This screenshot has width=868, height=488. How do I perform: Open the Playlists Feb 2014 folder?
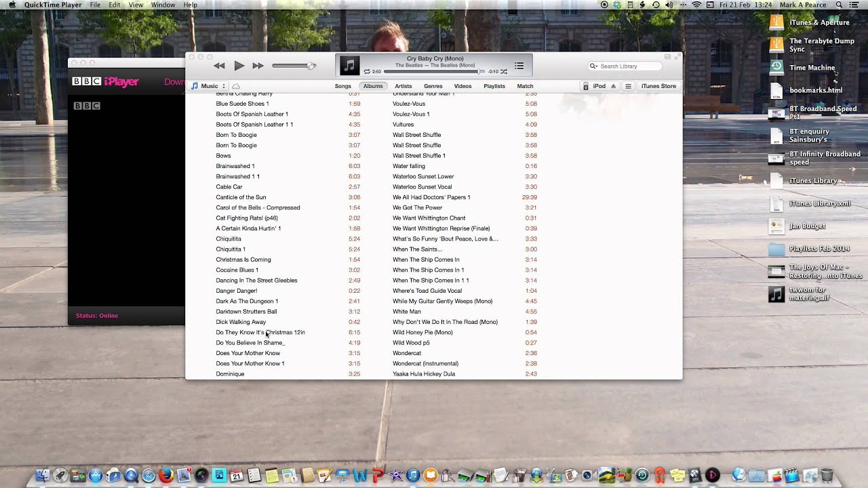pyautogui.click(x=776, y=249)
